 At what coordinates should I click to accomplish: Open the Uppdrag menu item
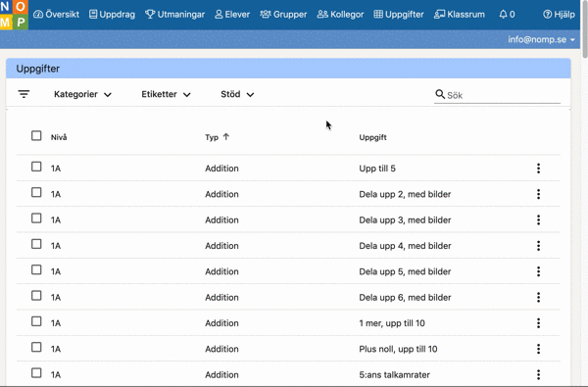coord(112,15)
